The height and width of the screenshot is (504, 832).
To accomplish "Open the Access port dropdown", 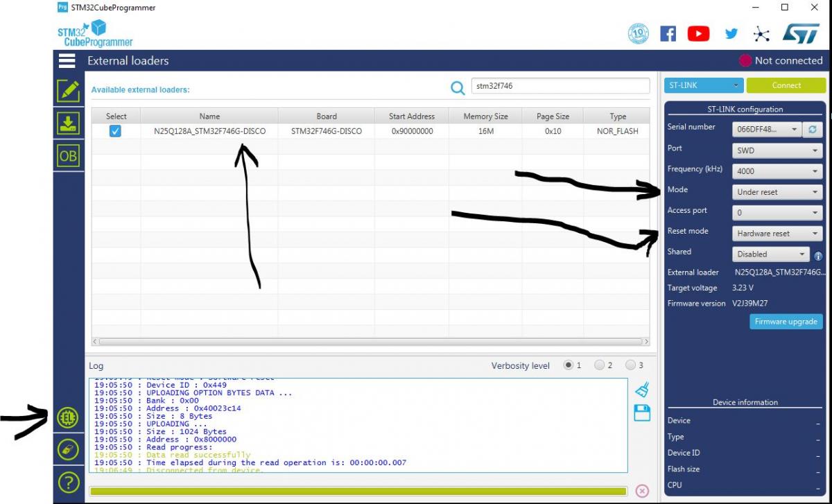I will pos(777,213).
